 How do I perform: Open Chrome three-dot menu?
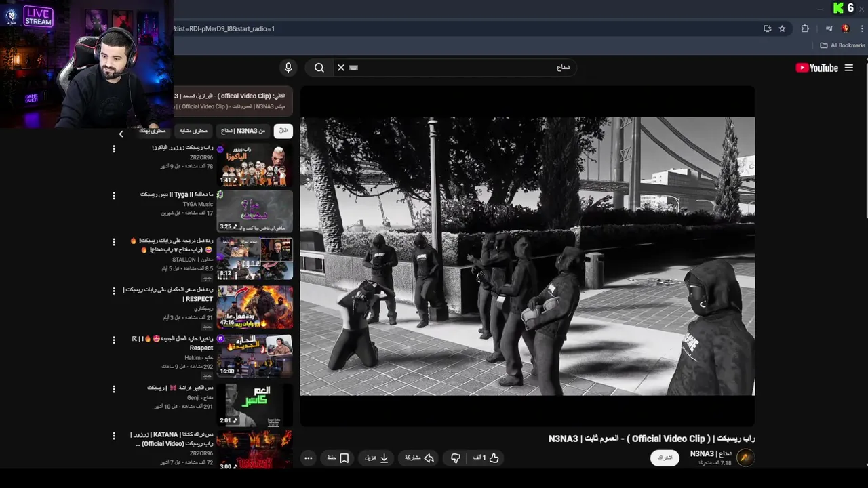pyautogui.click(x=862, y=28)
